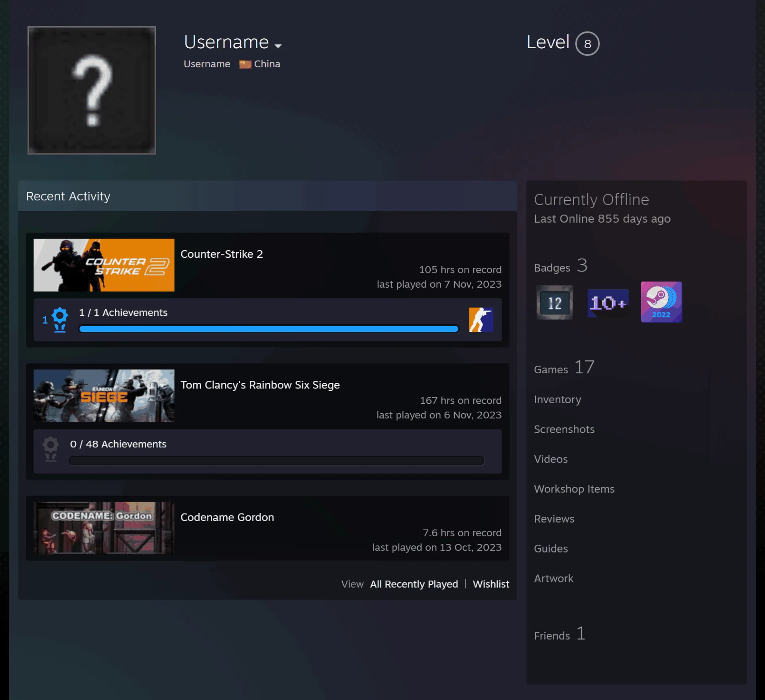Open the level 8 circle badge
The height and width of the screenshot is (700, 765).
587,43
